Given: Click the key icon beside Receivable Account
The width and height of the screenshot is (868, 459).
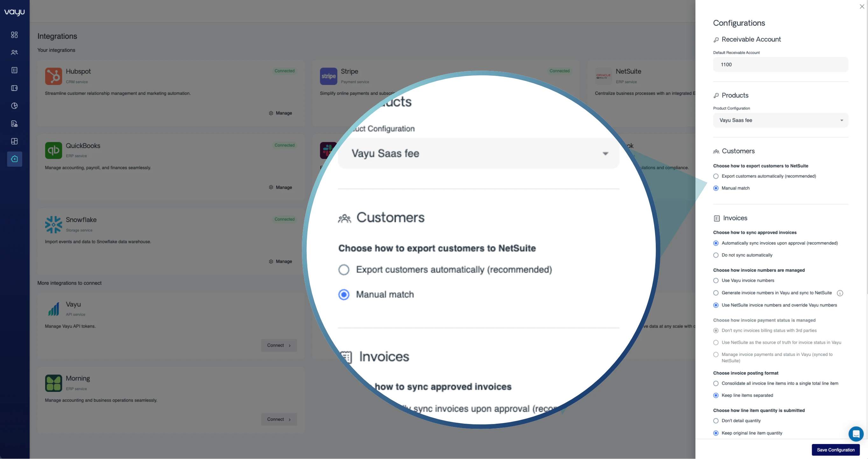Looking at the screenshot, I should (716, 40).
